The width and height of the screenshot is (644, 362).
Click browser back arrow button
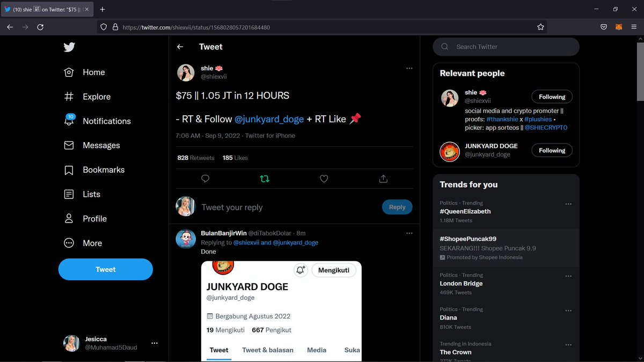point(10,27)
